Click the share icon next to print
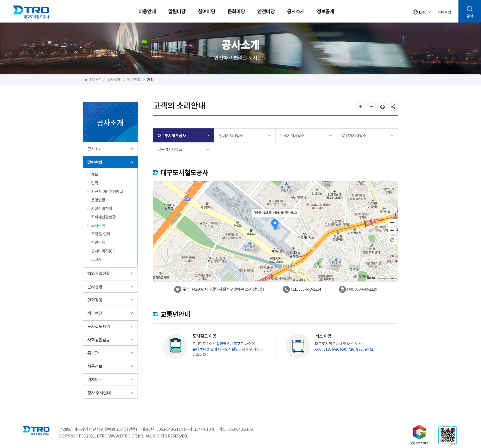 [x=393, y=106]
